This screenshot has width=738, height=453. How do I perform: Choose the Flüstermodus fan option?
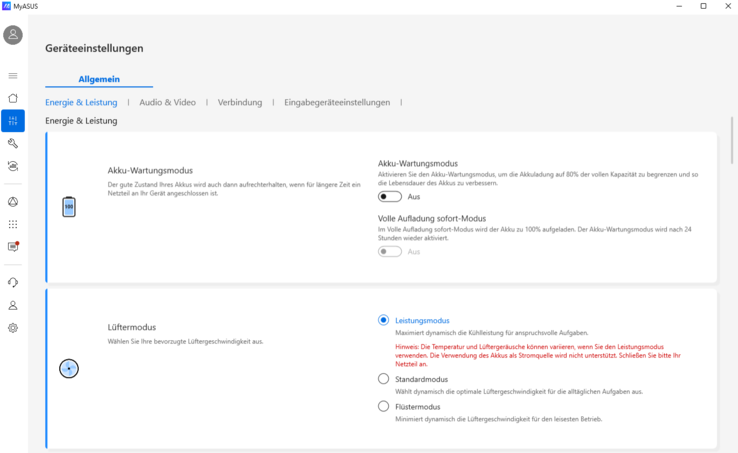pyautogui.click(x=383, y=407)
